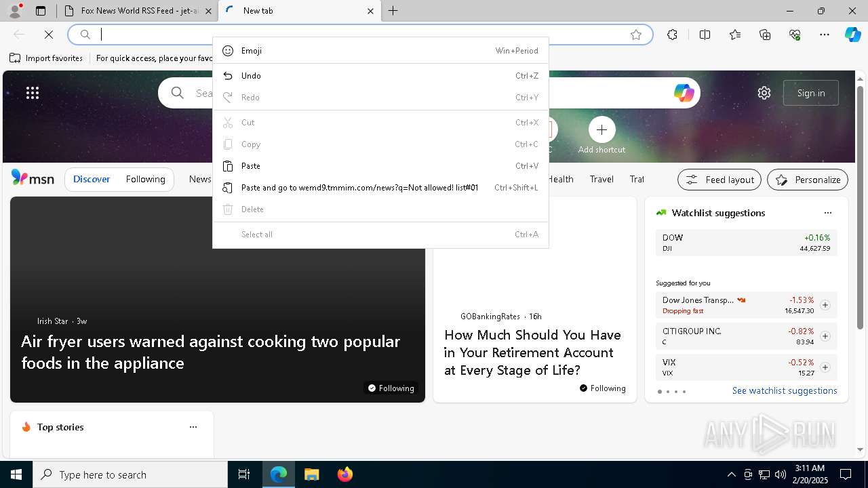Close the Fox News World RSS Feed tab
This screenshot has width=868, height=488.
(x=209, y=11)
